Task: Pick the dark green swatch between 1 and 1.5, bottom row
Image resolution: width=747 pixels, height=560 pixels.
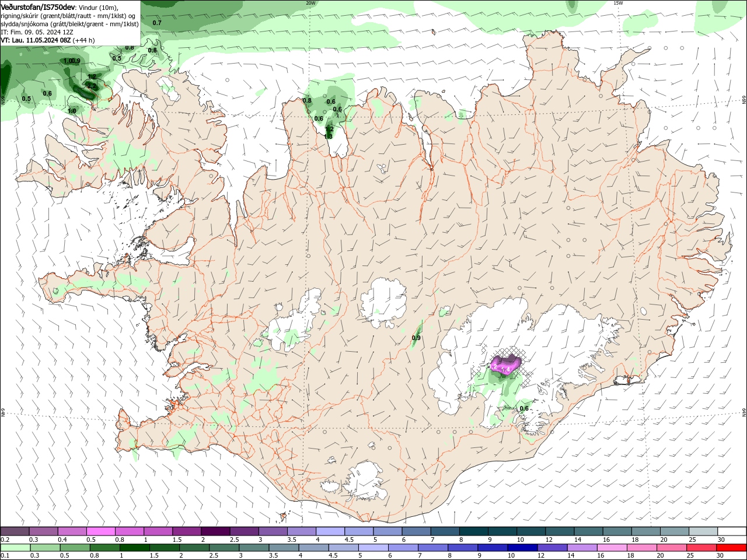Action: click(135, 548)
